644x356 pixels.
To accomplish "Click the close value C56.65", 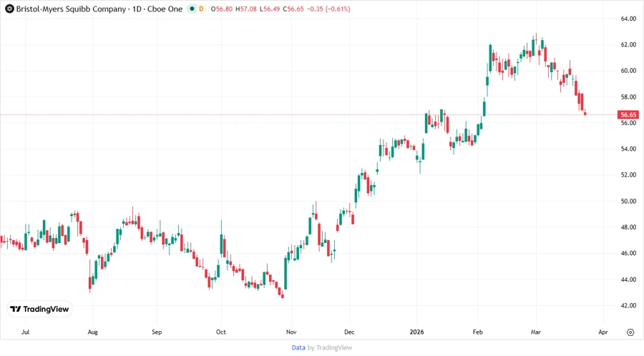I will 293,9.
